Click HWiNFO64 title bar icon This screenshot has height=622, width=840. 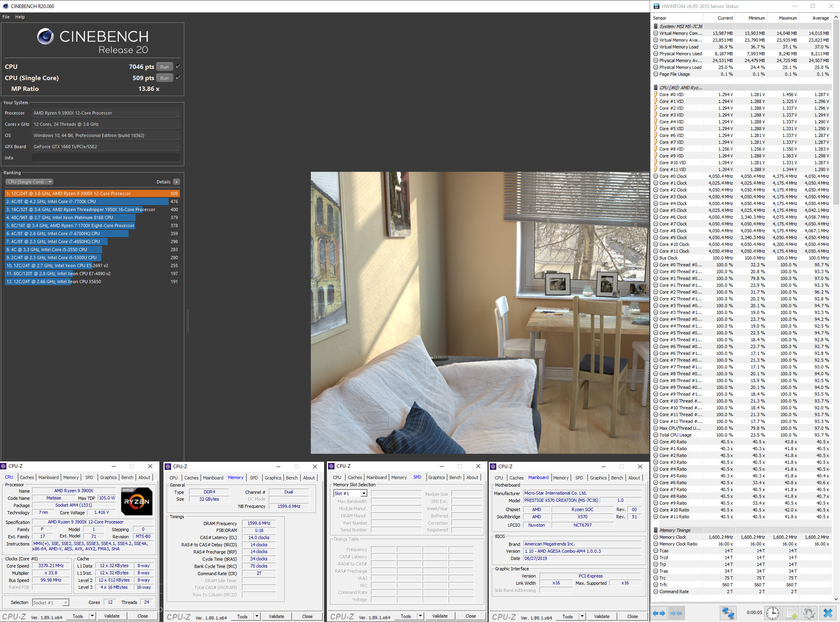(656, 6)
